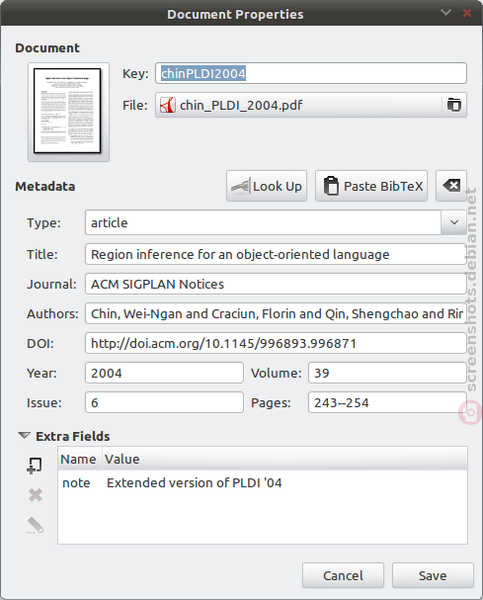
Task: Cancel the Document Properties dialog
Action: [343, 575]
